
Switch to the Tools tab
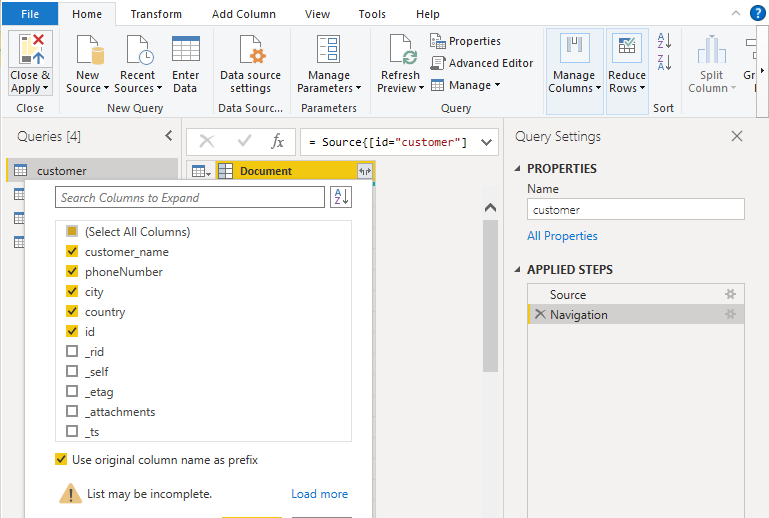372,14
